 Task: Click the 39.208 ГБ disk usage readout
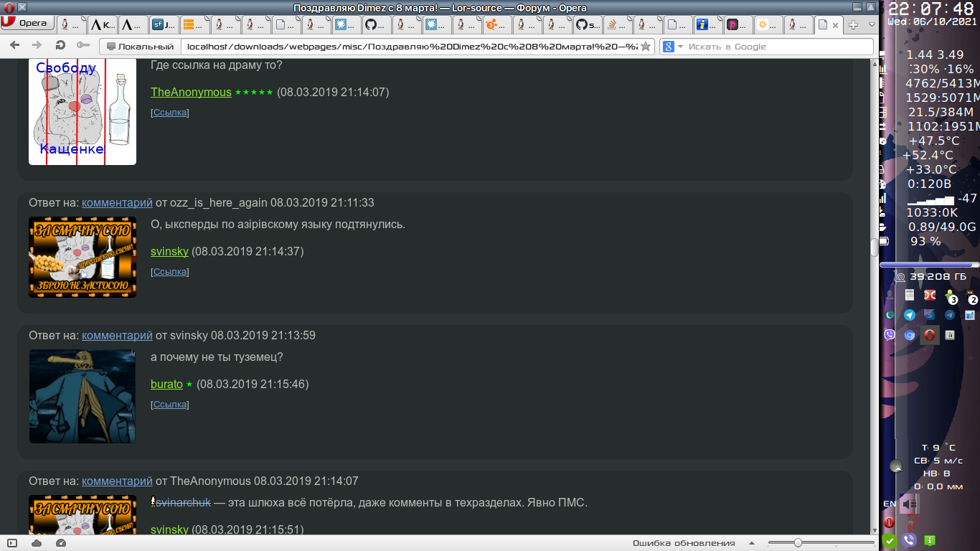click(x=938, y=277)
